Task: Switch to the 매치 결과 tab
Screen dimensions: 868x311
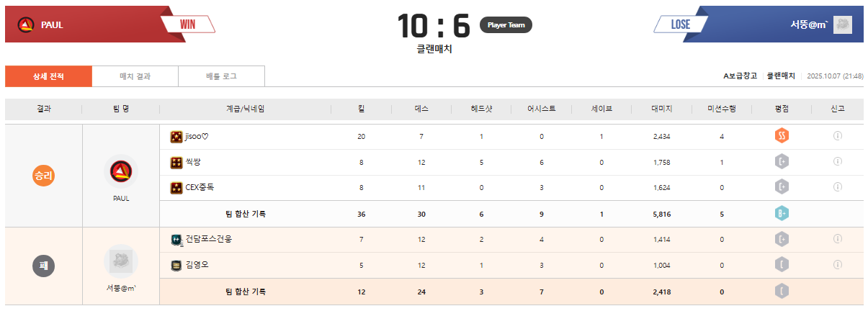Action: click(135, 76)
